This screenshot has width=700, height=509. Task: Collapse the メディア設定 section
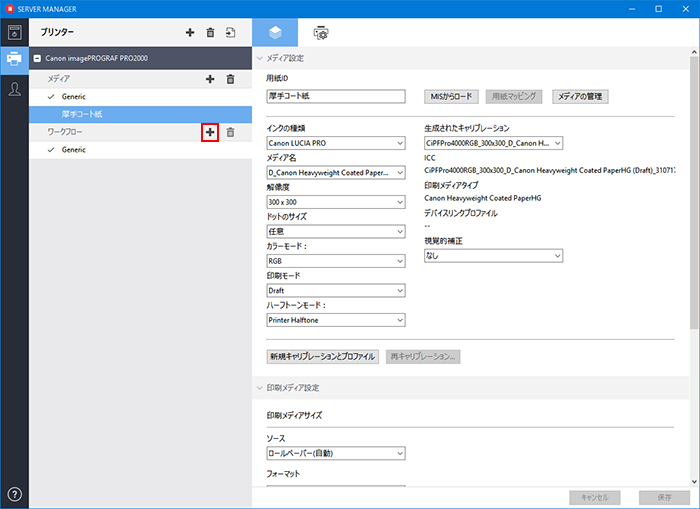point(259,58)
